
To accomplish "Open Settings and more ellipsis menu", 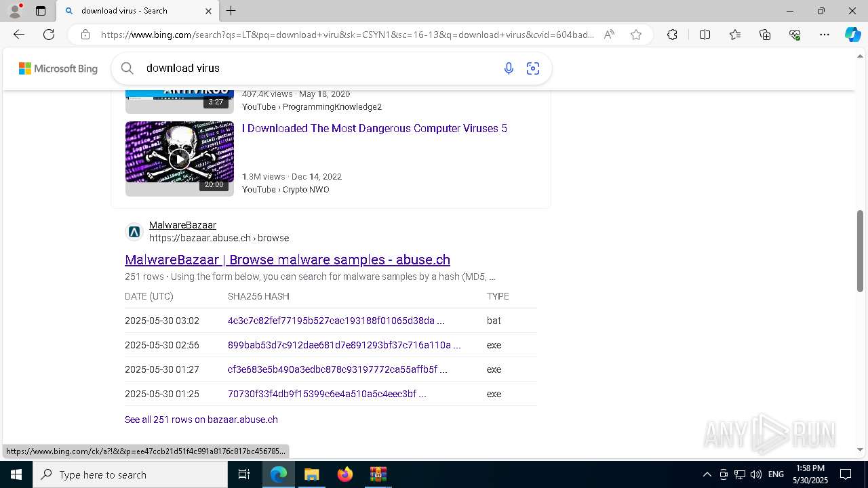I will tap(825, 35).
